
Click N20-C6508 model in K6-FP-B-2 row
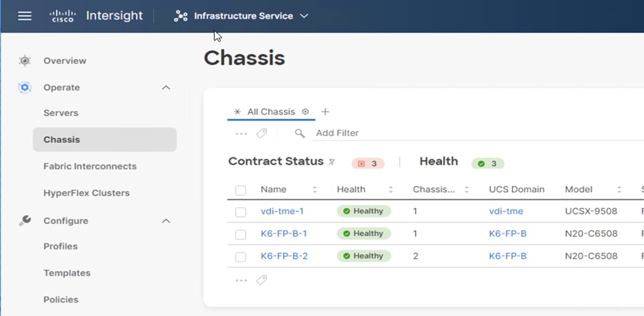click(591, 256)
